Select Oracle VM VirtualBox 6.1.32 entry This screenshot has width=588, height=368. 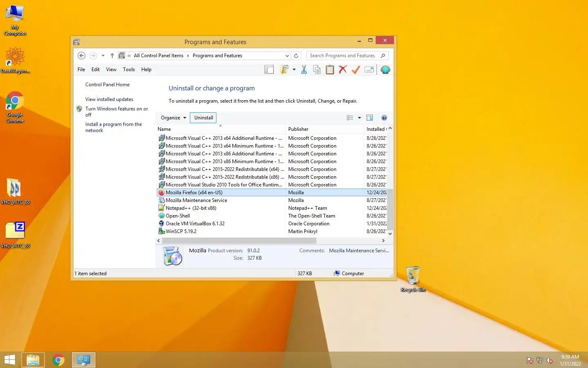pos(272,224)
